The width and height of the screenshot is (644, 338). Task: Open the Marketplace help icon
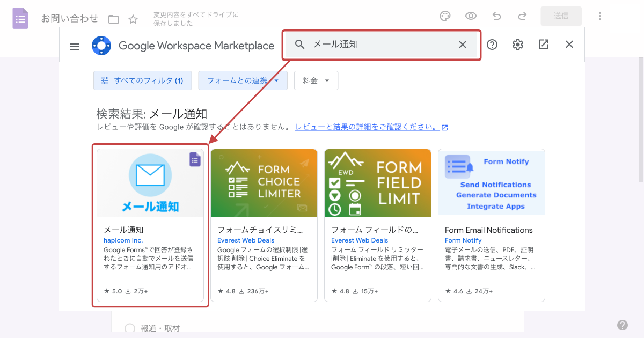pos(492,45)
